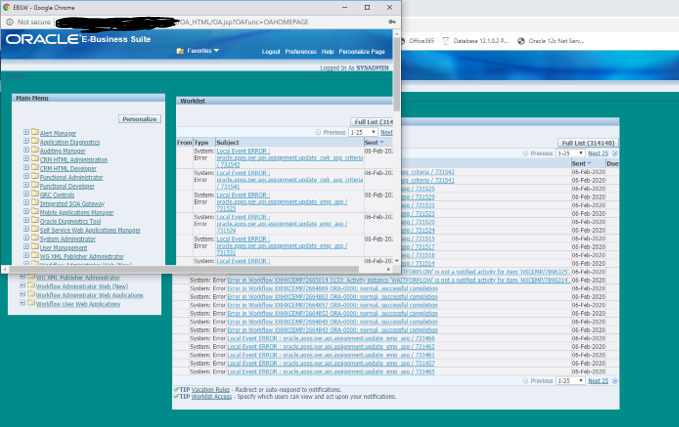Image resolution: width=679 pixels, height=427 pixels.
Task: Click the Favorites folder icon in the header
Action: click(x=180, y=51)
